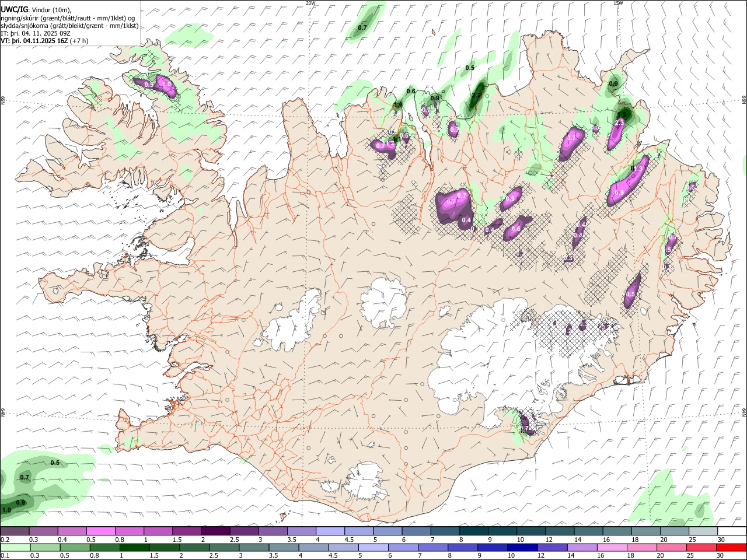The width and height of the screenshot is (747, 560).
Task: Click the 1.3 snowfall value label
Action: pos(637,169)
